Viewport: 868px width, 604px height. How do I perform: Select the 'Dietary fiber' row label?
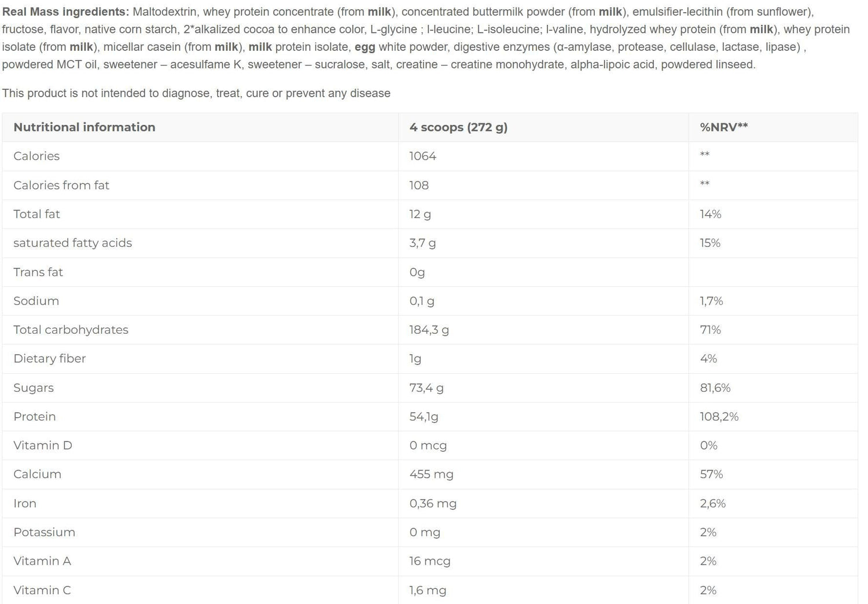pyautogui.click(x=49, y=359)
